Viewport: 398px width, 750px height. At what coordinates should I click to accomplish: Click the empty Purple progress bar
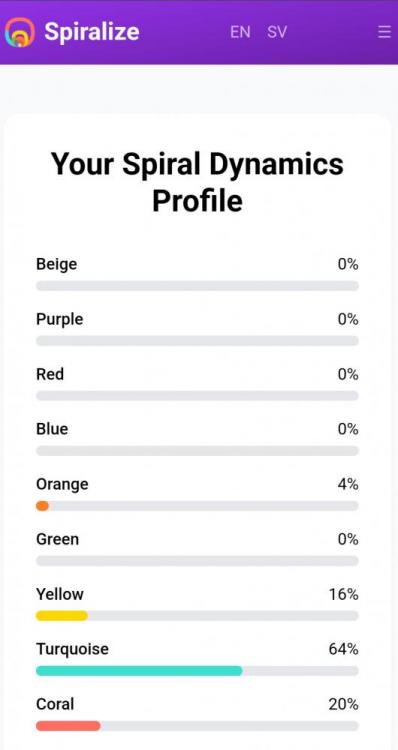[197, 341]
